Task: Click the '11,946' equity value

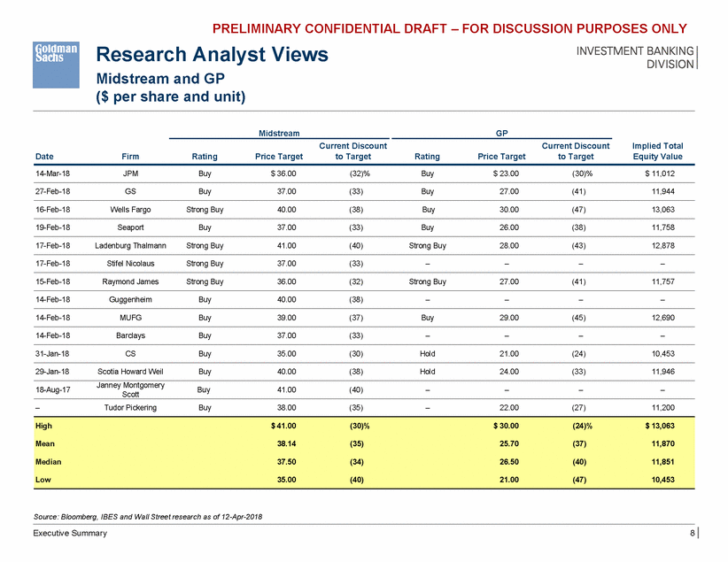Action: (663, 372)
